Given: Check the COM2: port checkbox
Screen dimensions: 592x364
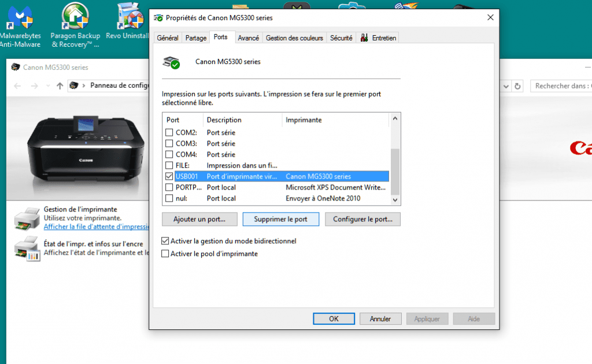Looking at the screenshot, I should click(169, 132).
